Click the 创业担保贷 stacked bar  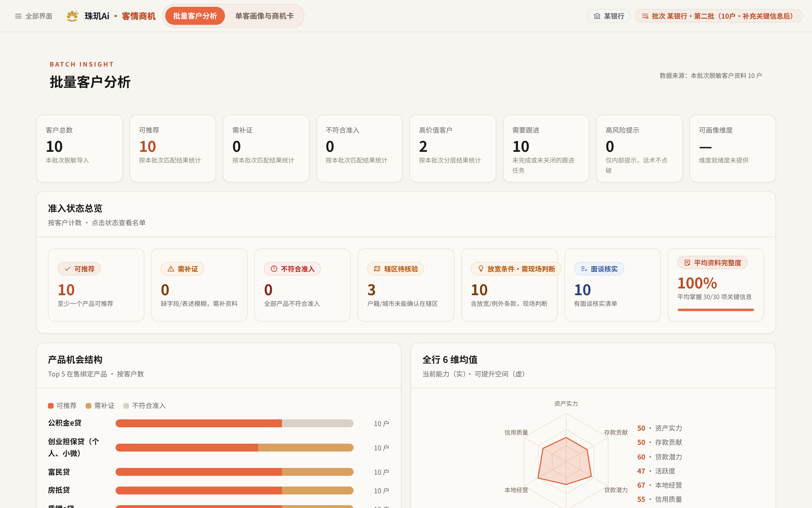point(234,448)
